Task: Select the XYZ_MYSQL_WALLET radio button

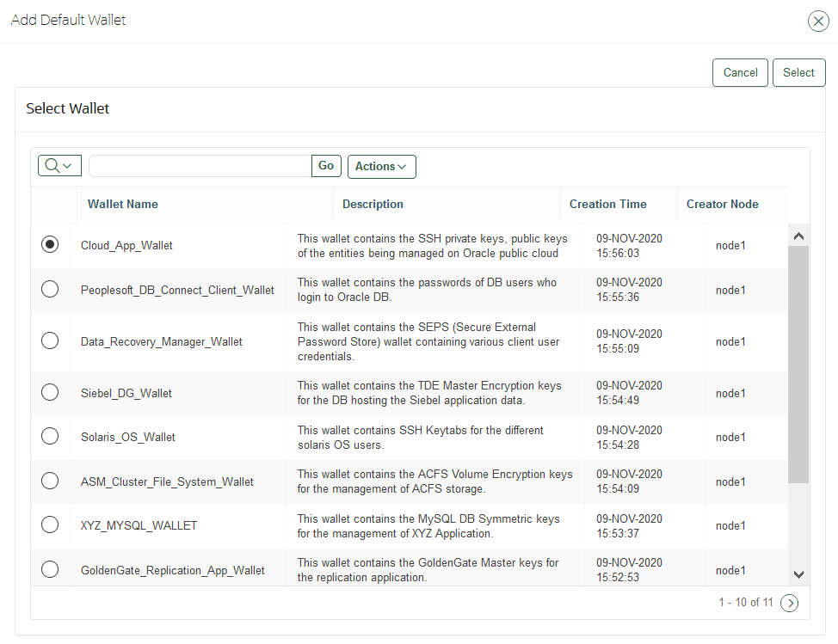Action: tap(49, 524)
